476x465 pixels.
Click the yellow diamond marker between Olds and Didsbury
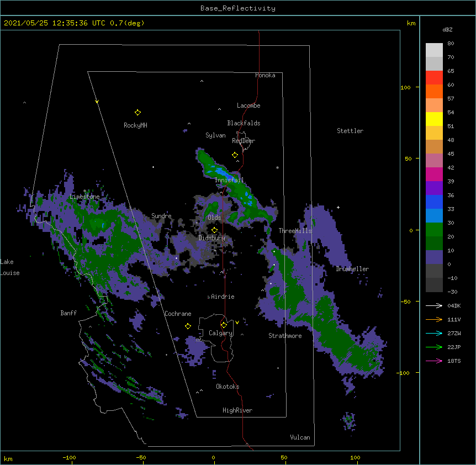pos(214,230)
